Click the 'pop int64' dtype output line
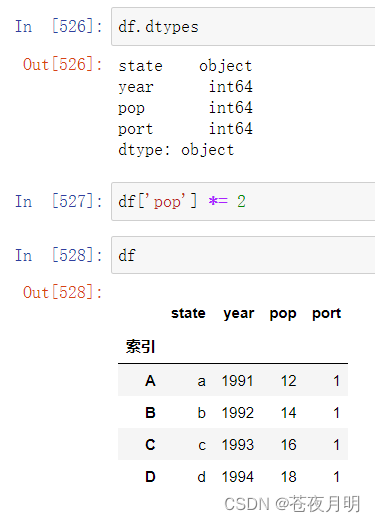 [185, 108]
